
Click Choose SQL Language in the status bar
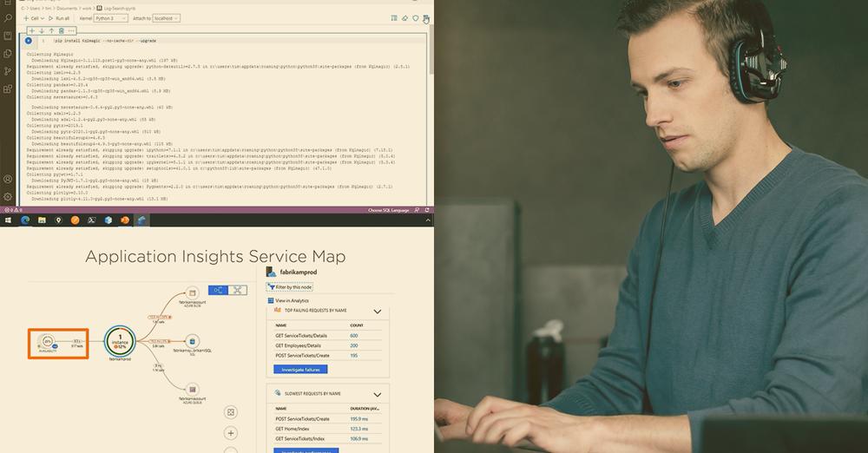(x=389, y=210)
